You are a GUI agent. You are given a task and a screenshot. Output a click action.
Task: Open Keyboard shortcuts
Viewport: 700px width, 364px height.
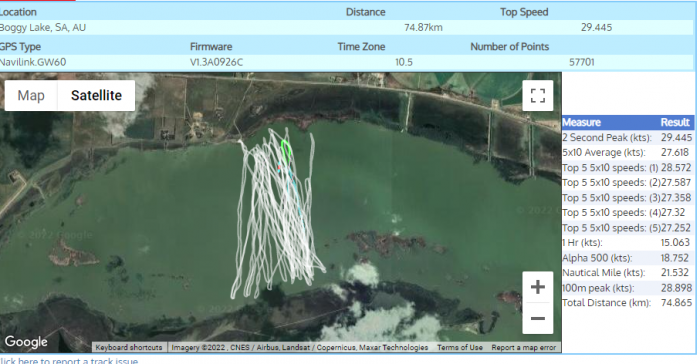click(x=129, y=347)
